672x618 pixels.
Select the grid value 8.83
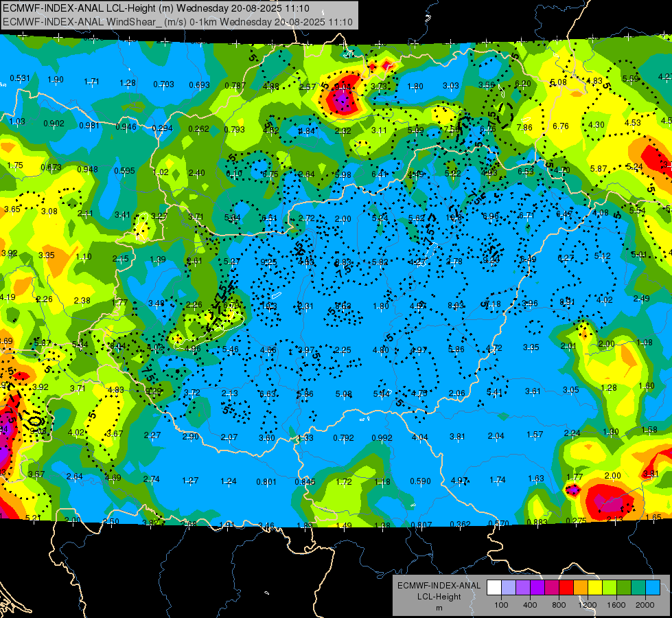[343, 262]
